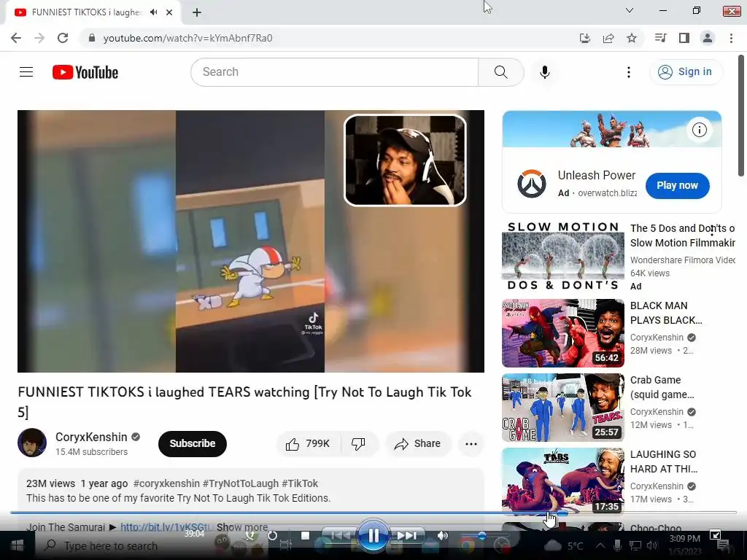
Task: Click Play now on Overwatch ad
Action: coord(678,186)
